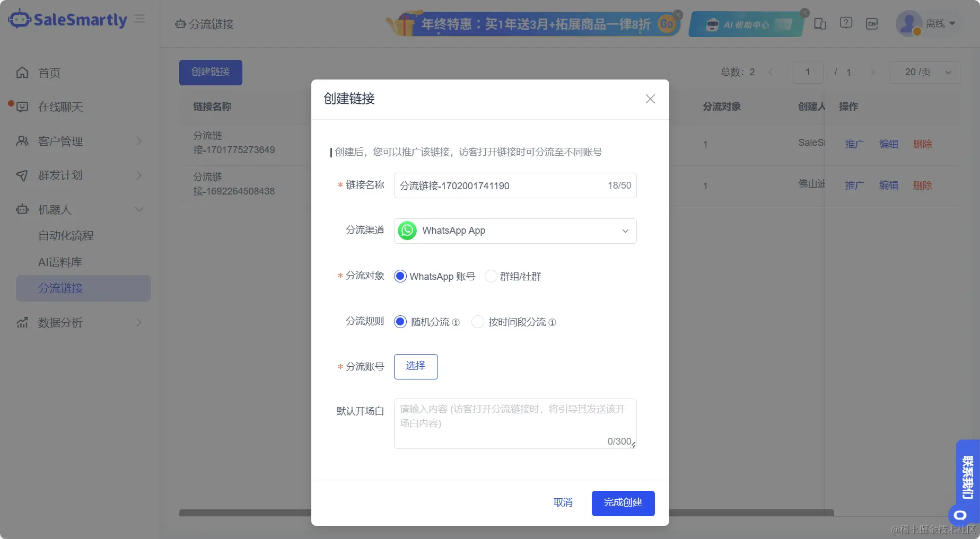Click the 链接名称 column header

212,107
